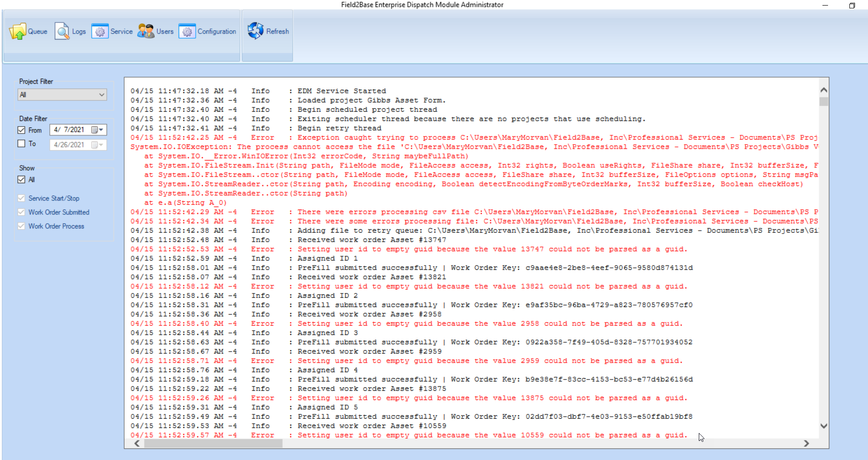Image resolution: width=868 pixels, height=460 pixels.
Task: Select 'Received work order Asset #13747' line
Action: tap(288, 240)
